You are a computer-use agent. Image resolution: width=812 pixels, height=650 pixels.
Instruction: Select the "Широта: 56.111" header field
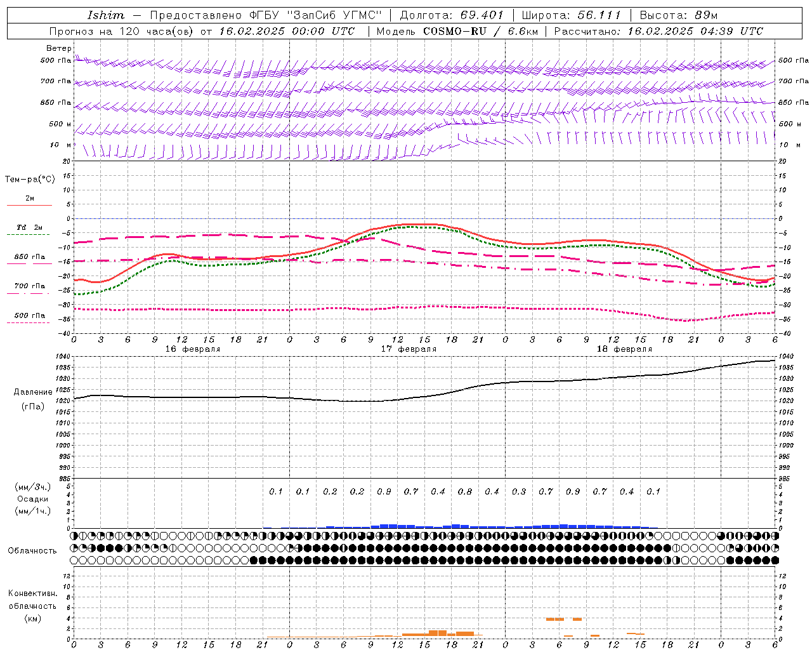(572, 15)
